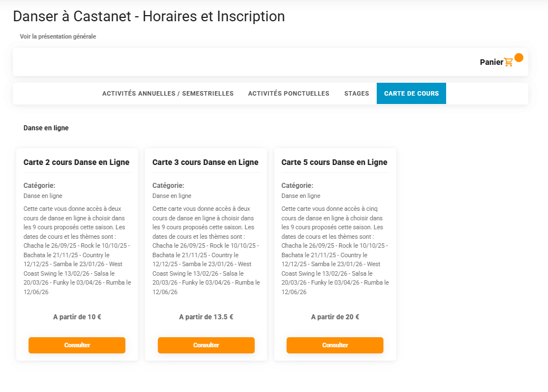Viewport: 548px width, 392px height.
Task: Select the Stages tab
Action: [x=357, y=93]
